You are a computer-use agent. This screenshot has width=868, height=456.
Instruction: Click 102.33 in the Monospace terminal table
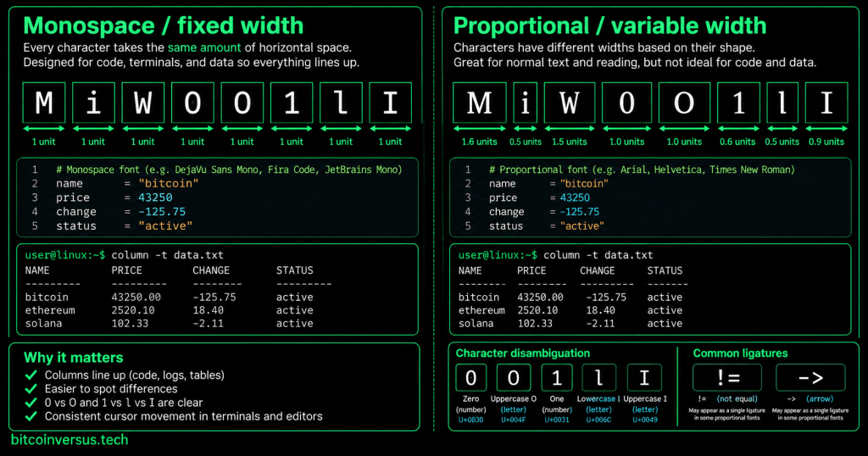(x=130, y=324)
